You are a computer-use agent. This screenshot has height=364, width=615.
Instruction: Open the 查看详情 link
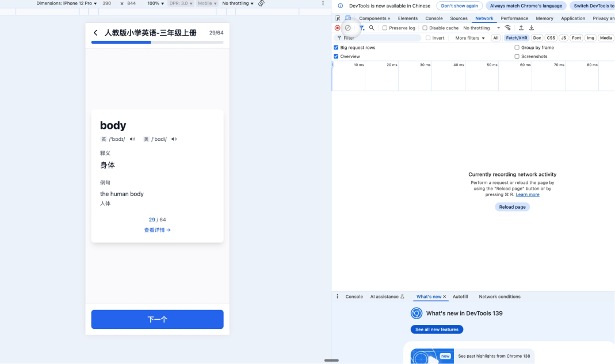[x=157, y=230]
